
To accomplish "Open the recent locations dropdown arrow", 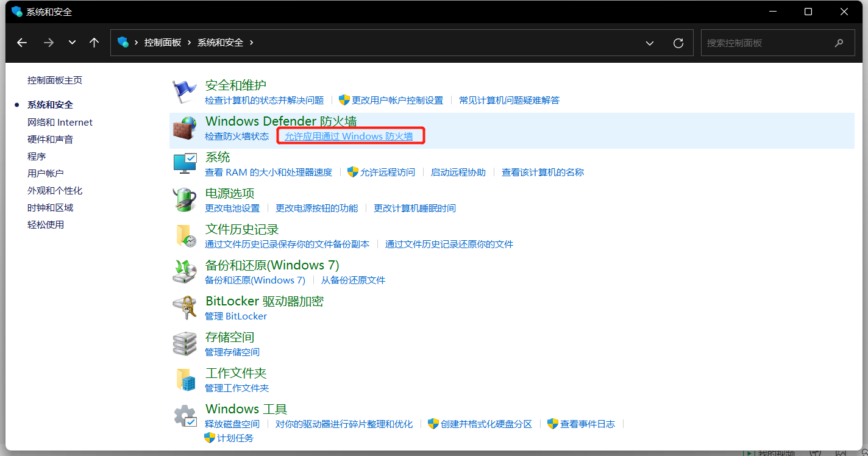I will pos(73,43).
